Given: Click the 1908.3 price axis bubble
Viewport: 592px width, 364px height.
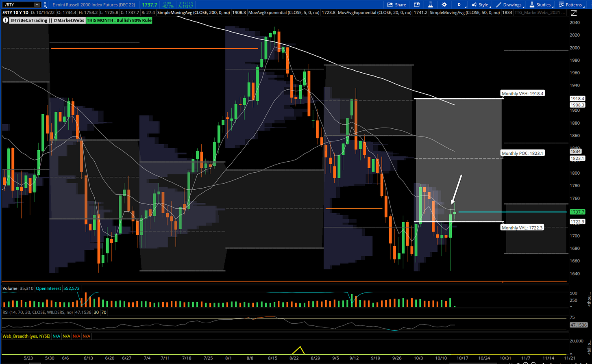Looking at the screenshot, I should (577, 105).
